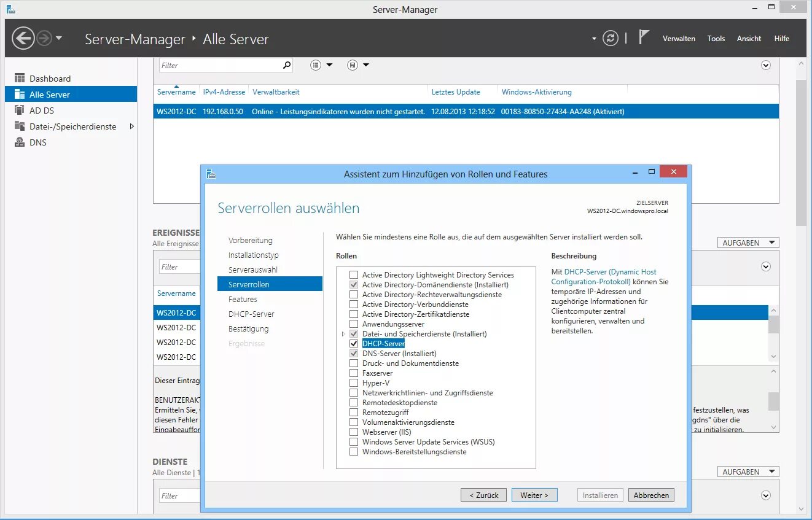Click the refresh icon in the header
The width and height of the screenshot is (812, 520).
(610, 38)
